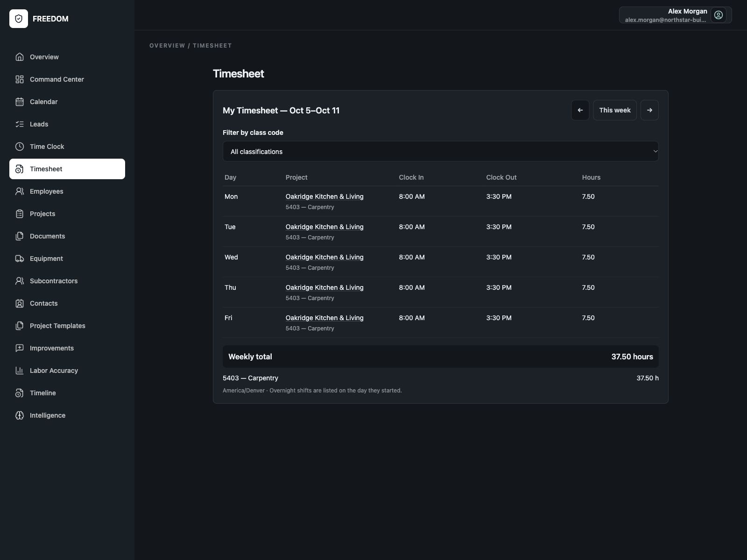This screenshot has height=560, width=747.
Task: Go to previous week with left arrow
Action: [x=580, y=110]
